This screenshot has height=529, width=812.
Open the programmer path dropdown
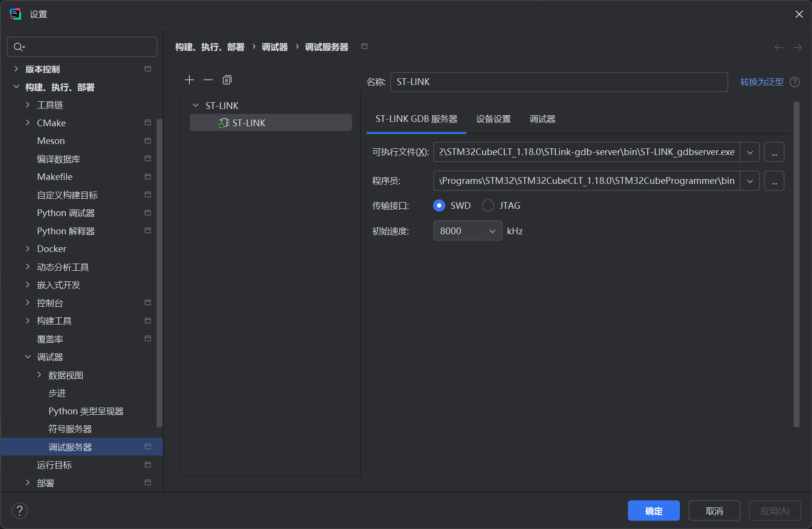click(750, 181)
